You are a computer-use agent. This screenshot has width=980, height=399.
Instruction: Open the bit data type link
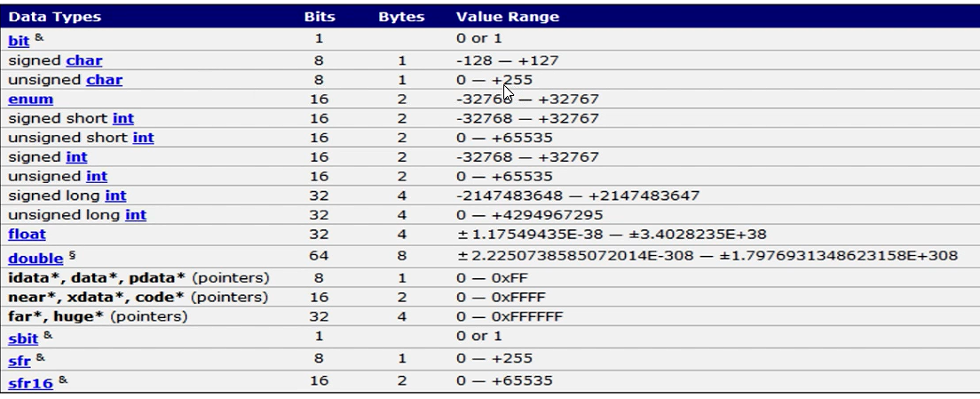pyautogui.click(x=19, y=41)
